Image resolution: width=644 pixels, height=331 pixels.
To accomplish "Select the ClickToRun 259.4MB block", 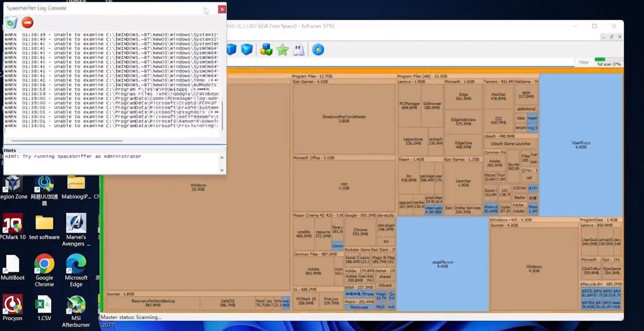I will (591, 271).
